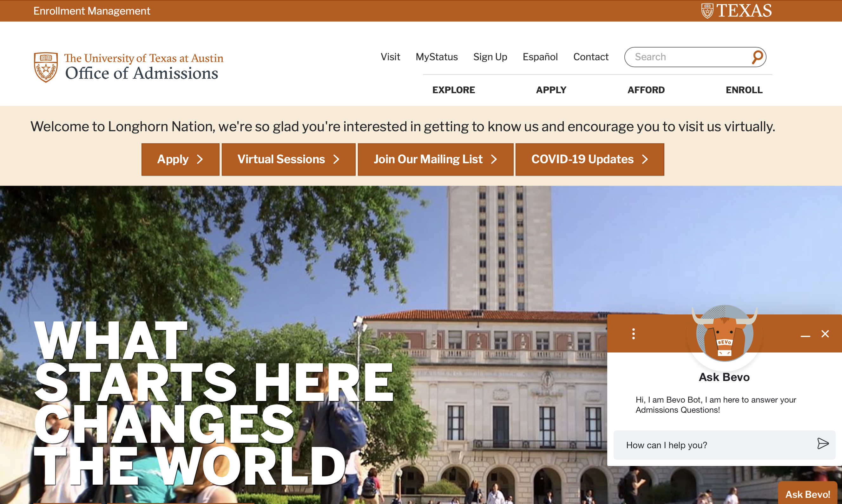
Task: Open the Contact page link
Action: (x=591, y=57)
